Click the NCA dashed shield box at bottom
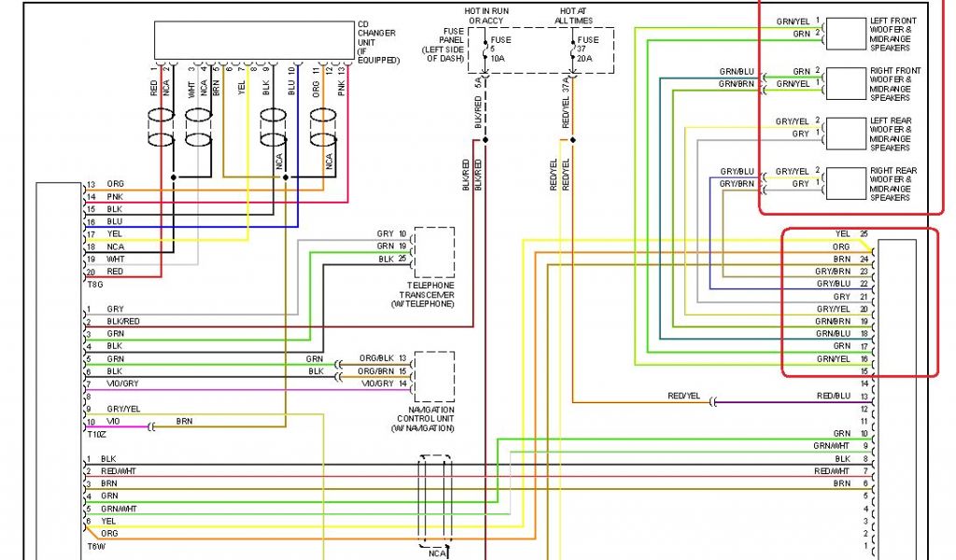 point(434,502)
